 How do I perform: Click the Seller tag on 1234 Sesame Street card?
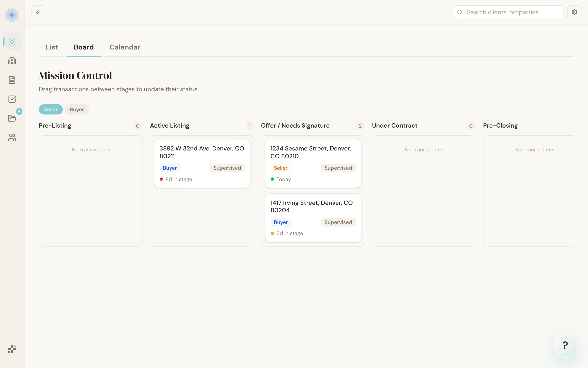coord(281,168)
